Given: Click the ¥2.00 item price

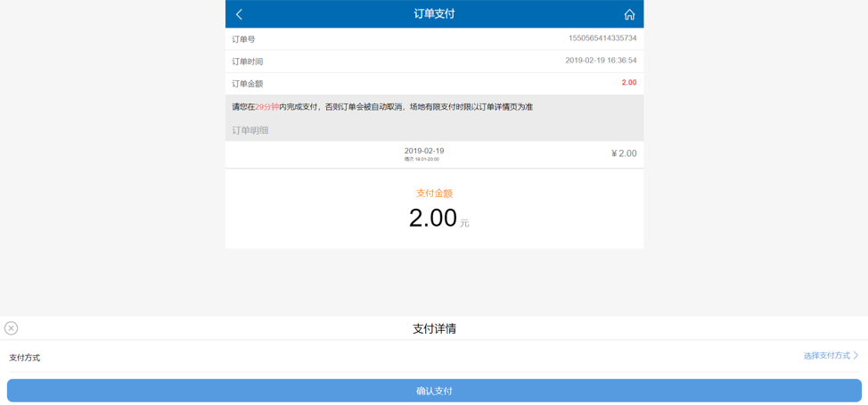Looking at the screenshot, I should (623, 153).
